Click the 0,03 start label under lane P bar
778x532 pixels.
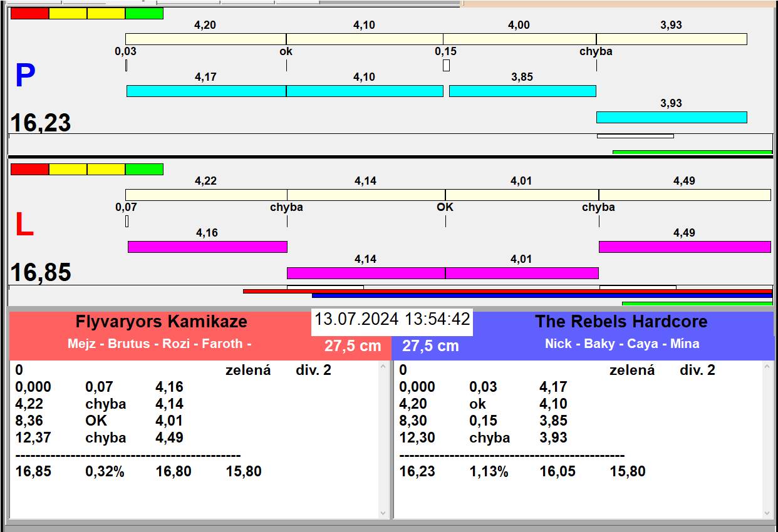pos(125,51)
